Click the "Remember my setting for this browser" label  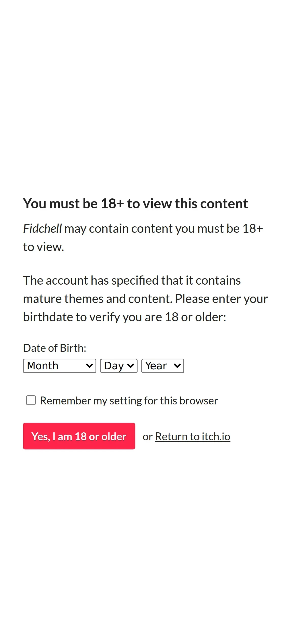pyautogui.click(x=129, y=401)
